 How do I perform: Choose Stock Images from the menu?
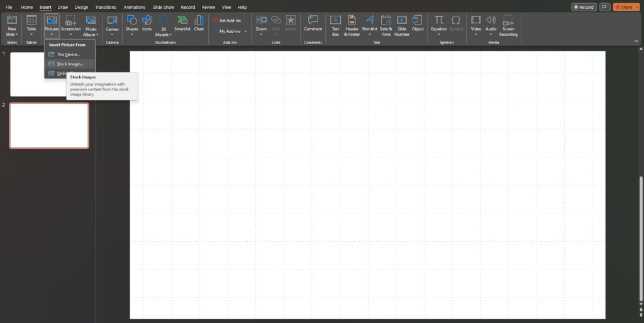coord(70,64)
